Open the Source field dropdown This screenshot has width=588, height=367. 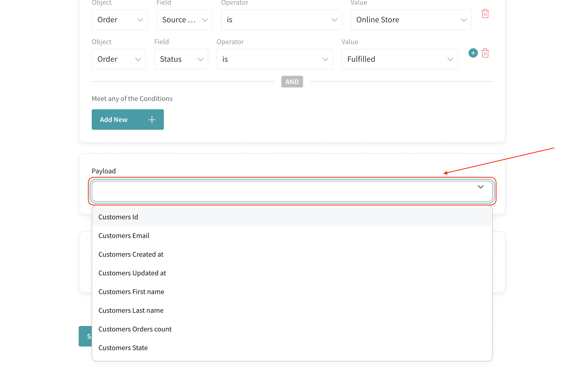tap(184, 20)
